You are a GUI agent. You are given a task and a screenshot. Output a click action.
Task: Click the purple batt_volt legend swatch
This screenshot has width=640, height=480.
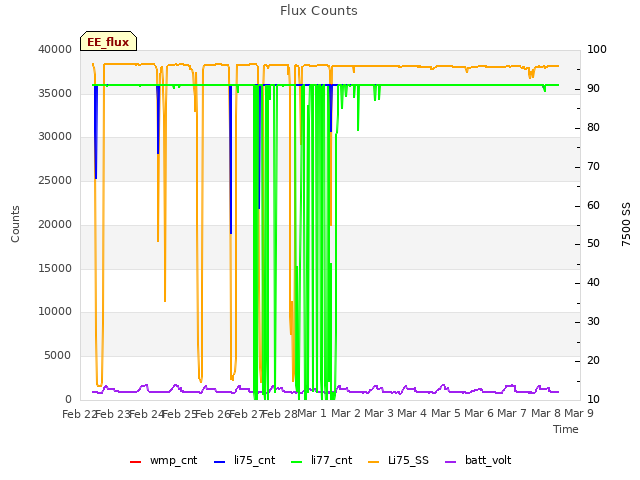(x=450, y=462)
